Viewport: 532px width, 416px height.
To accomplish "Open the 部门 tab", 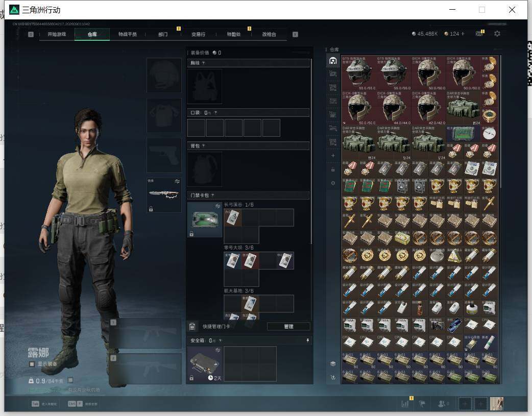I will tap(163, 34).
